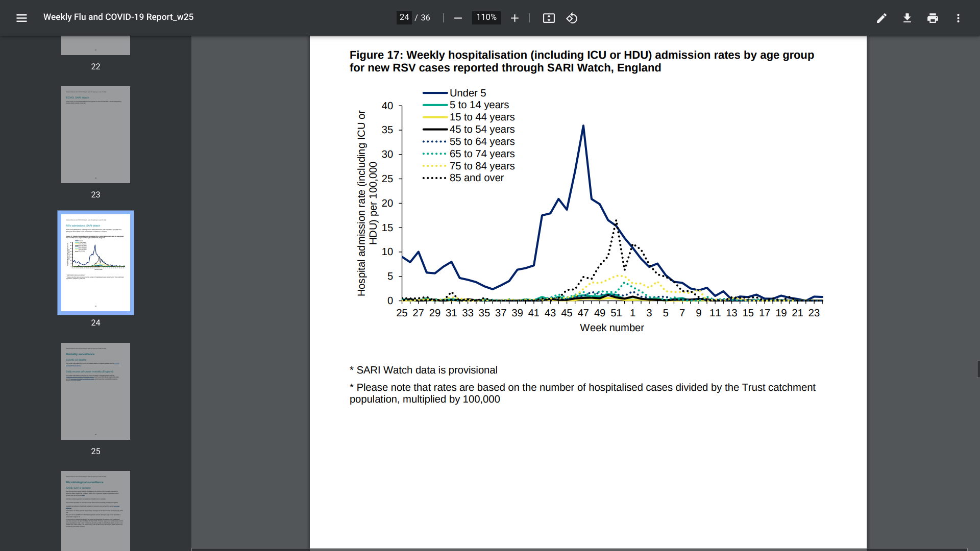Open the last visible thumbnail below 25
This screenshot has height=551, width=980.
coord(95,510)
